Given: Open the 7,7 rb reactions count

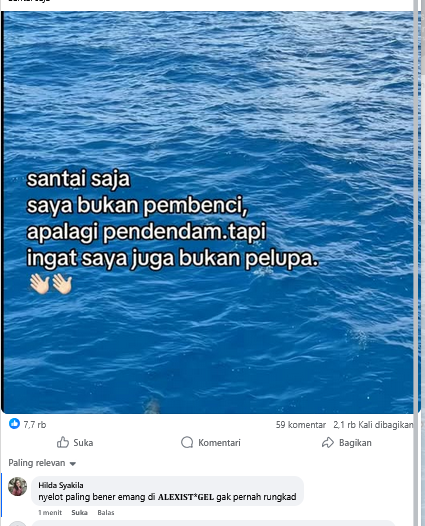Looking at the screenshot, I should coord(35,425).
